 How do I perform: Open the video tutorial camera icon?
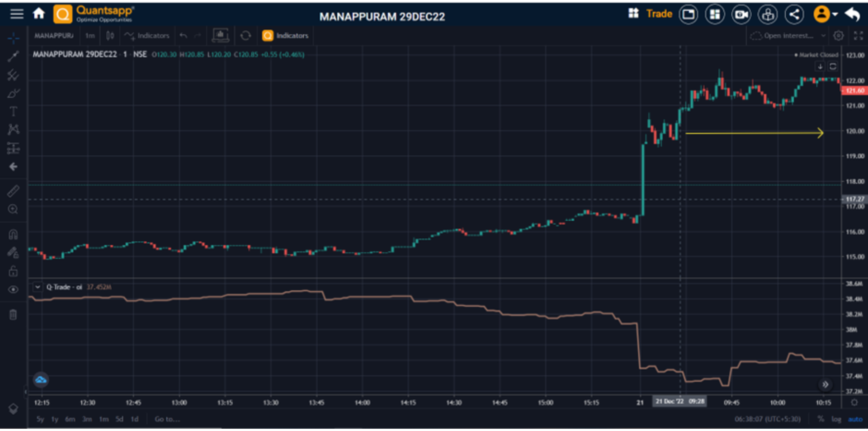[741, 14]
